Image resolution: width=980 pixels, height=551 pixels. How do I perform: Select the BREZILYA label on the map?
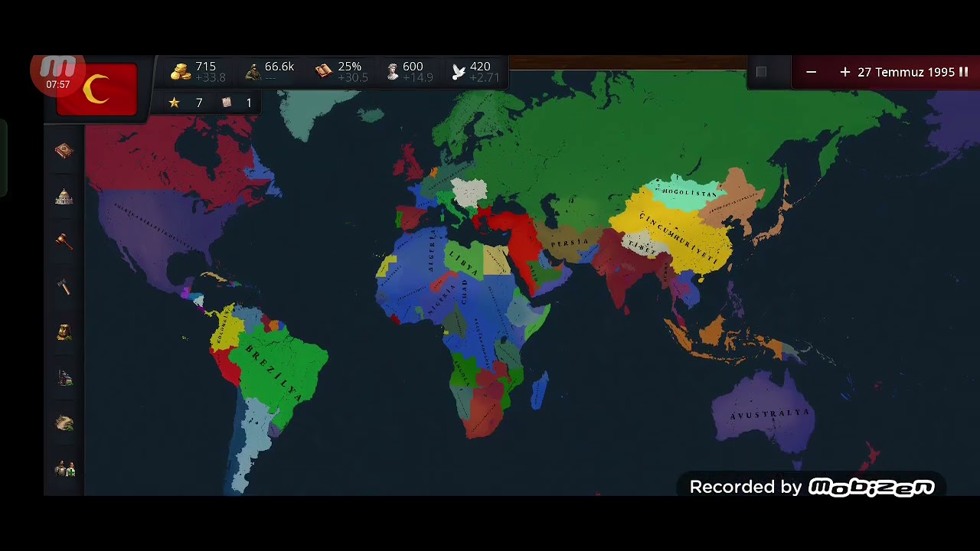click(274, 373)
